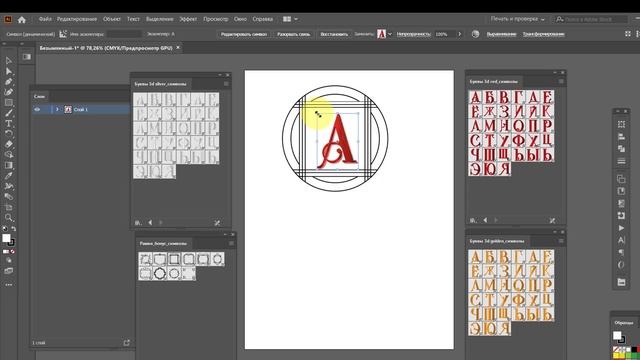
Task: Open the Edit Toolbar three dots
Action: point(9,285)
